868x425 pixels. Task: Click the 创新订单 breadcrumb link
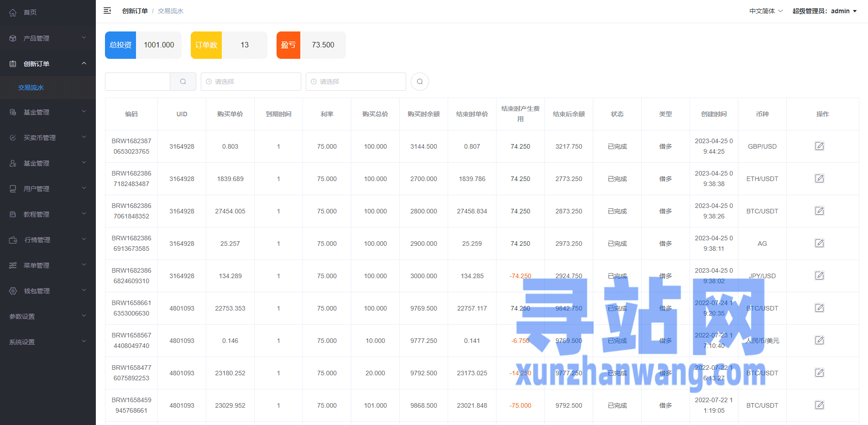coord(135,11)
